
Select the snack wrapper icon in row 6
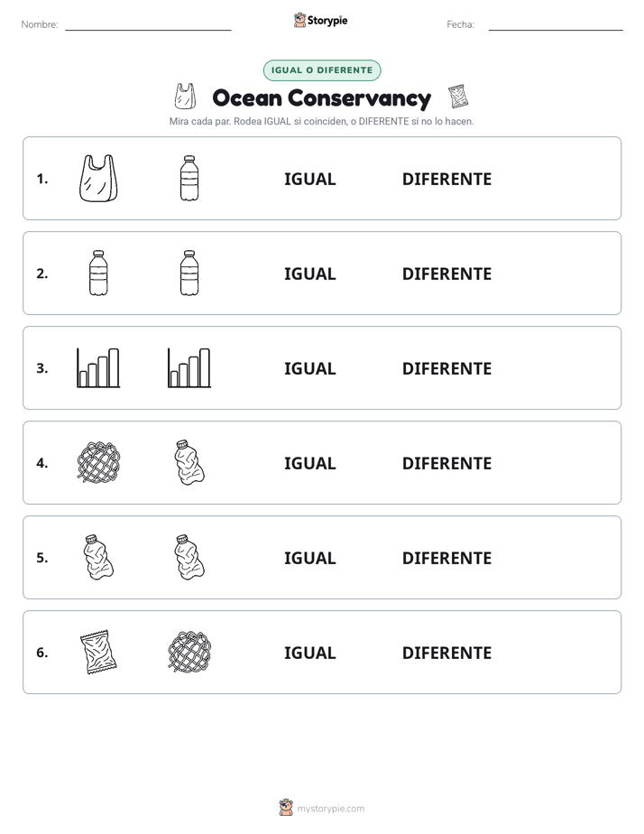coord(98,652)
